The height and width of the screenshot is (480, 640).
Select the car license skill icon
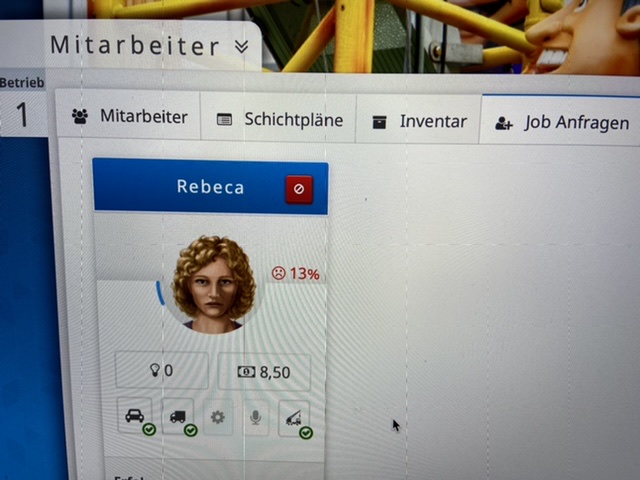135,416
